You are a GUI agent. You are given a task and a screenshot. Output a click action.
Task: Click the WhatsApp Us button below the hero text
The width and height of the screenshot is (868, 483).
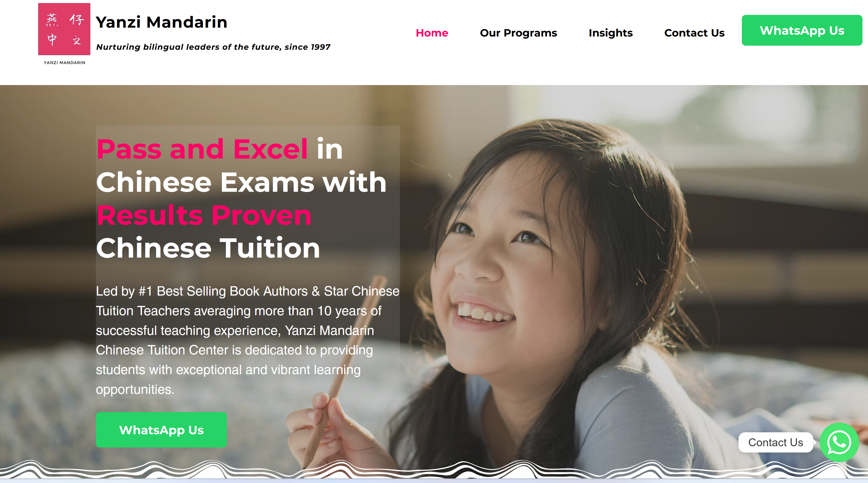click(x=161, y=430)
